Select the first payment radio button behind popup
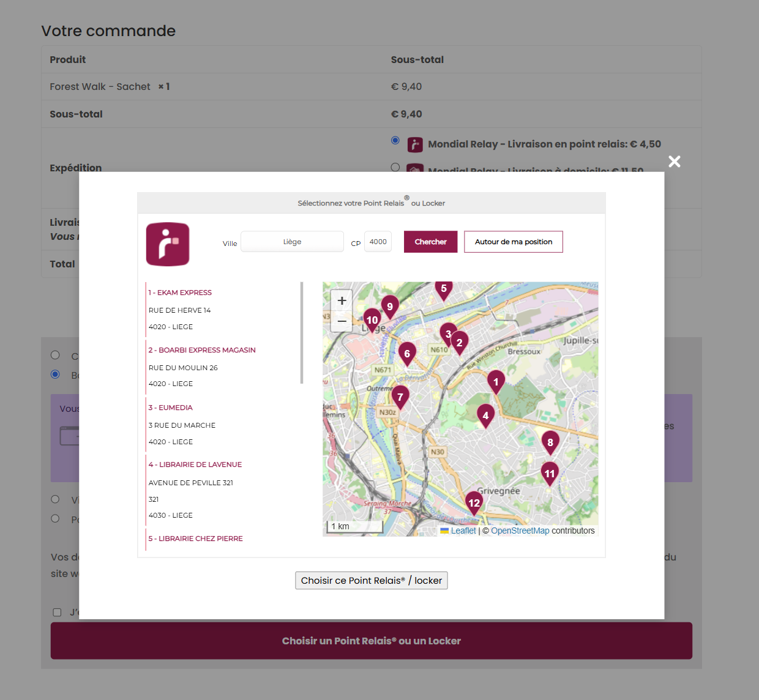The image size is (759, 700). (55, 355)
